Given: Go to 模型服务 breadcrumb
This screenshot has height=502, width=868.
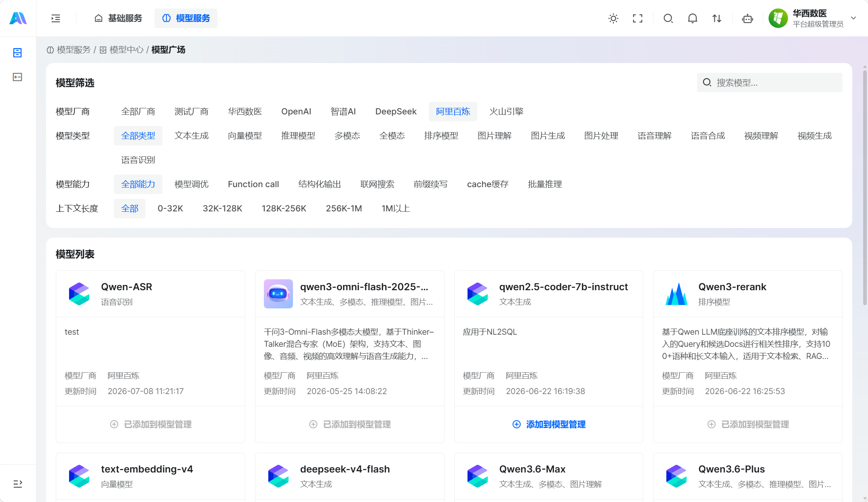Looking at the screenshot, I should 69,50.
